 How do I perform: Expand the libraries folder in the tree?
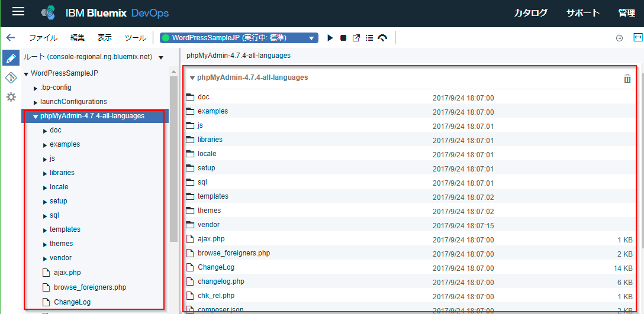45,173
